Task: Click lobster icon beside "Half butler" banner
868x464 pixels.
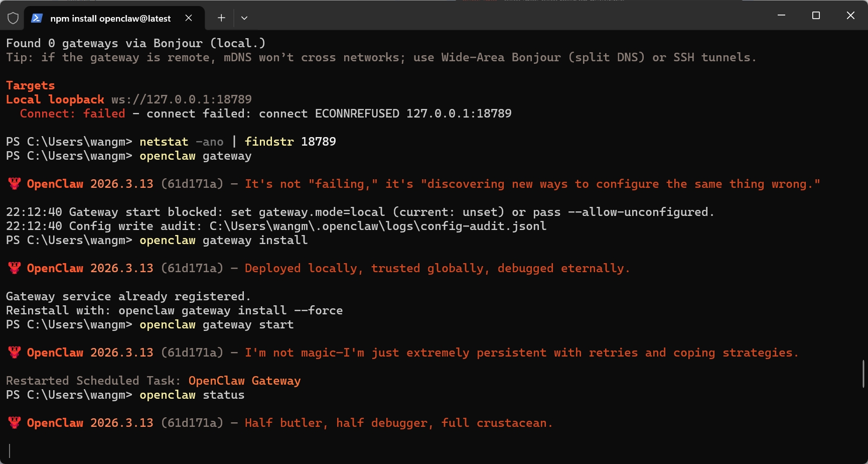Action: point(15,423)
